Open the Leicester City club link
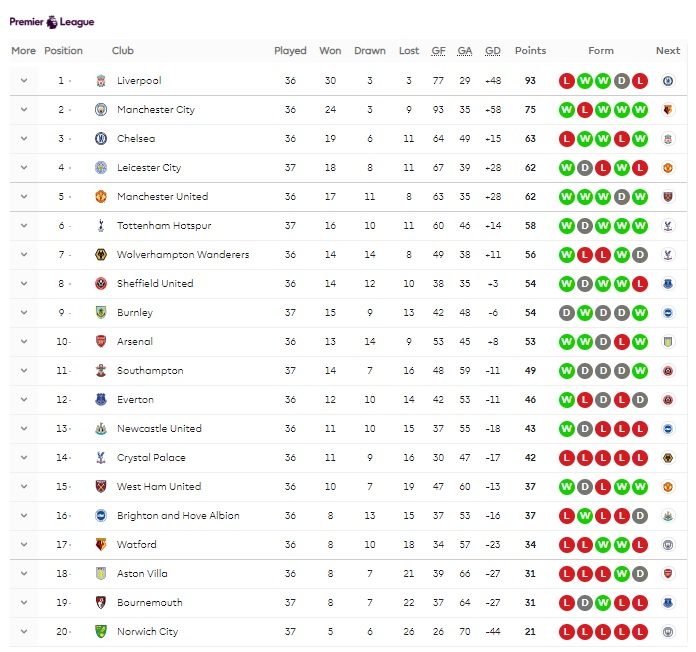 [x=149, y=168]
